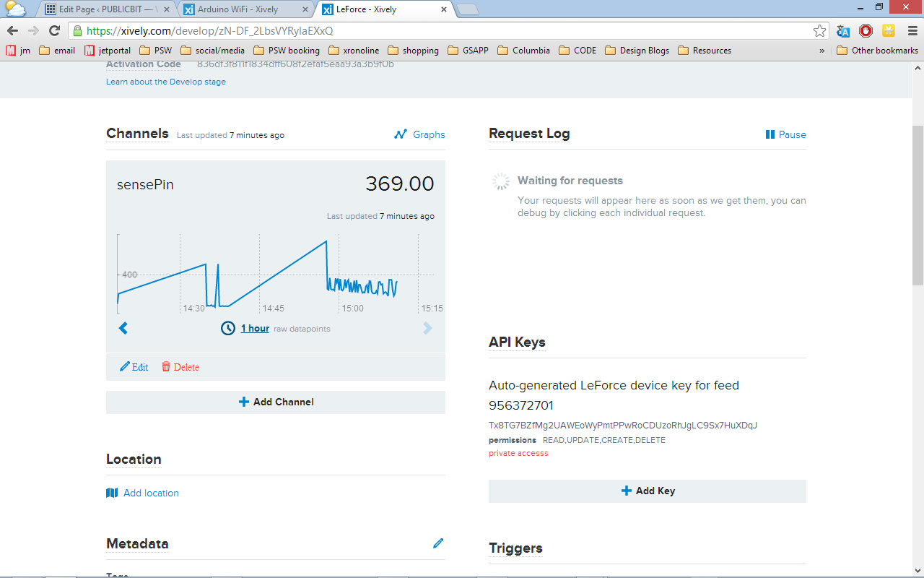Open the Graphs view icon
This screenshot has width=924, height=578.
tap(401, 134)
